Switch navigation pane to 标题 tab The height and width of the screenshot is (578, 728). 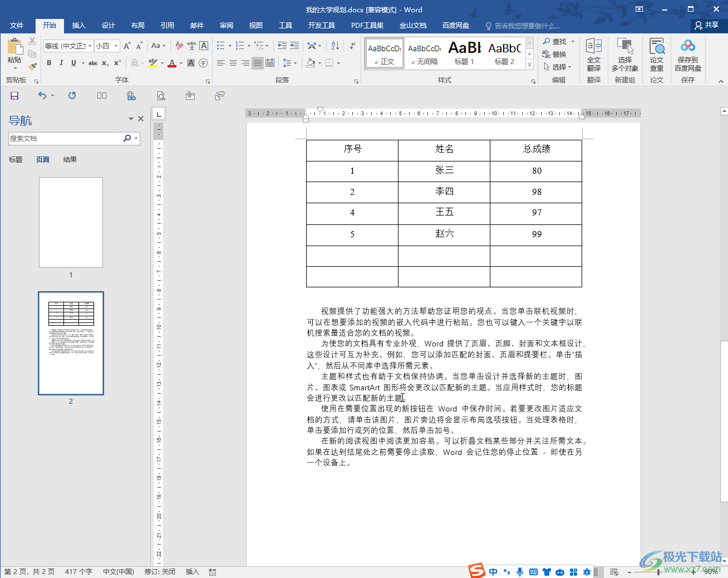coord(16,160)
